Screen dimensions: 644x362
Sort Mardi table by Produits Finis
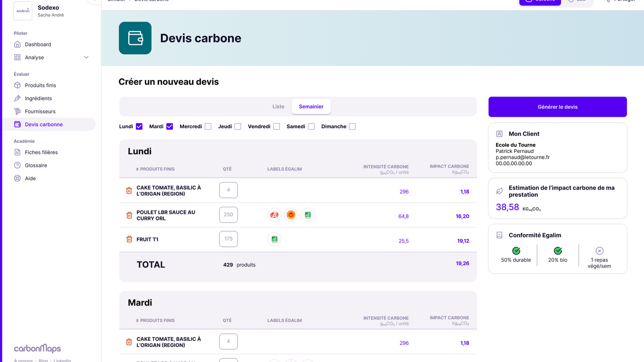pyautogui.click(x=155, y=321)
